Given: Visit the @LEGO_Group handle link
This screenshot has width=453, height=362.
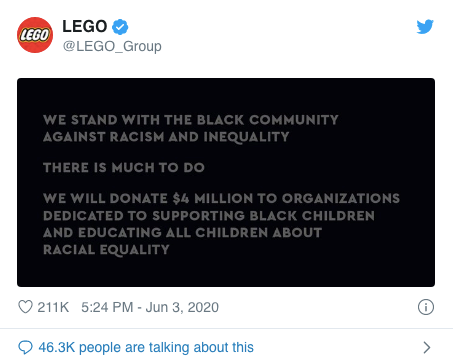Looking at the screenshot, I should (112, 46).
